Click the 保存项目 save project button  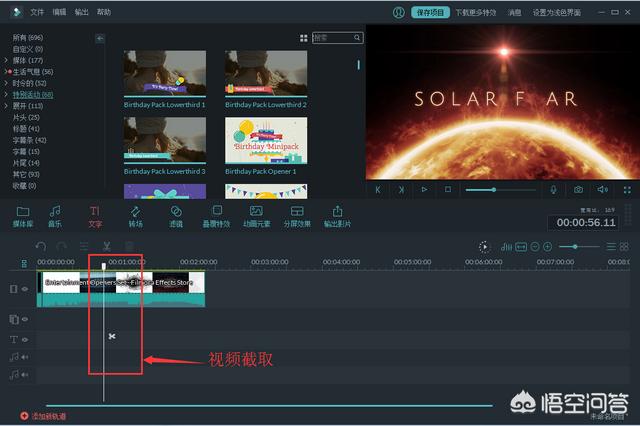(x=430, y=13)
